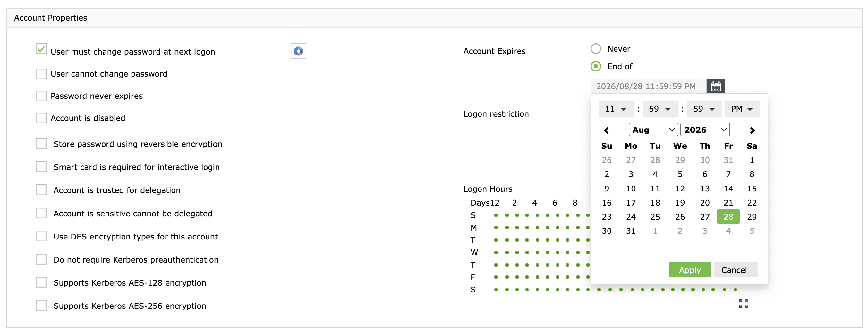868x336 pixels.
Task: Click the Account Expires label
Action: tap(494, 51)
